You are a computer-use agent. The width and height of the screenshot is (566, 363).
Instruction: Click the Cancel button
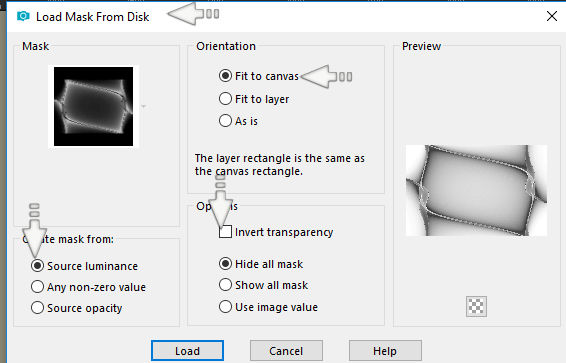pos(286,351)
